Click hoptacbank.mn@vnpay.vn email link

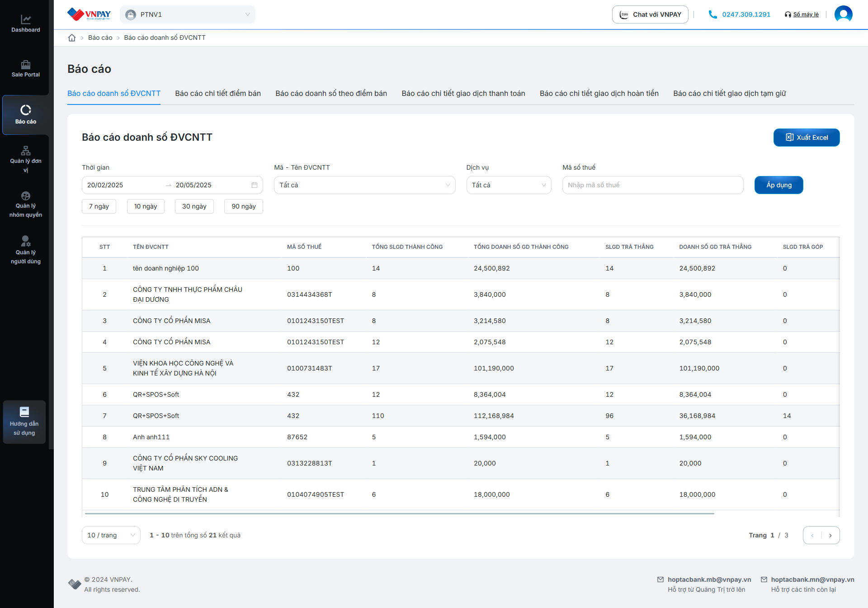point(812,579)
